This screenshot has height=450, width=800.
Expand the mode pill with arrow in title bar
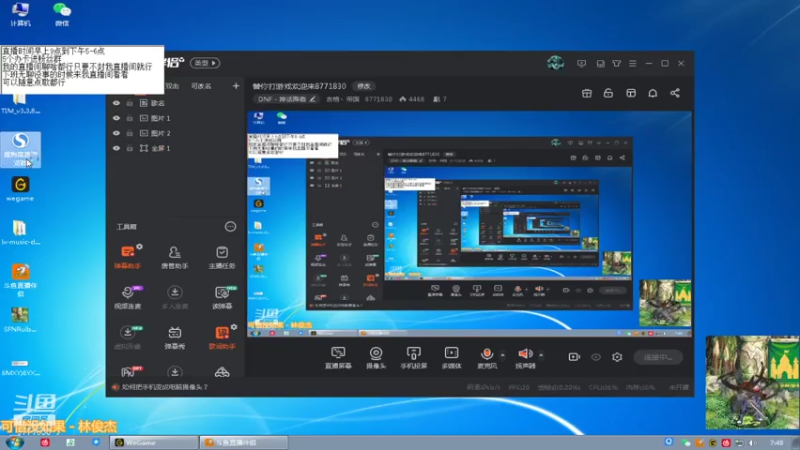(205, 63)
